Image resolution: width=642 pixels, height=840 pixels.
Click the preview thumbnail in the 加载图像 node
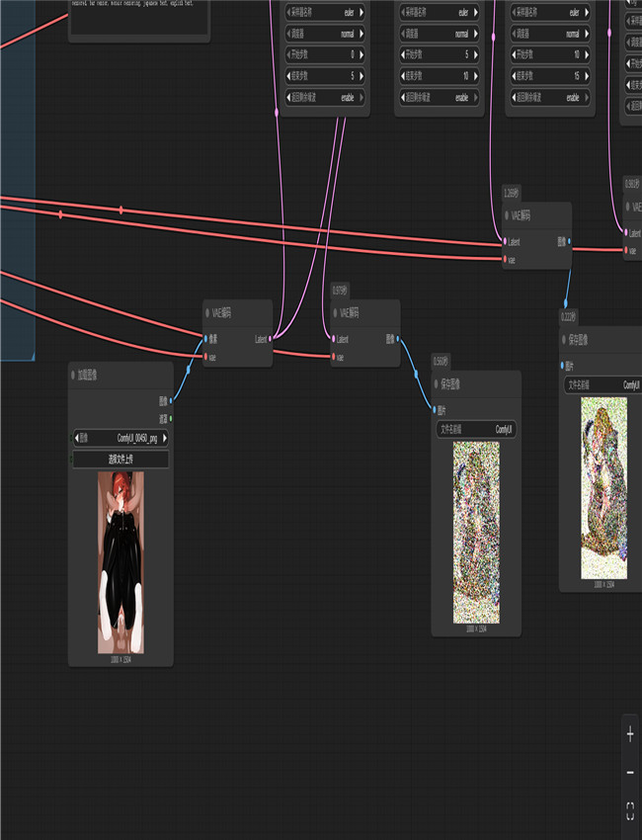[x=121, y=561]
